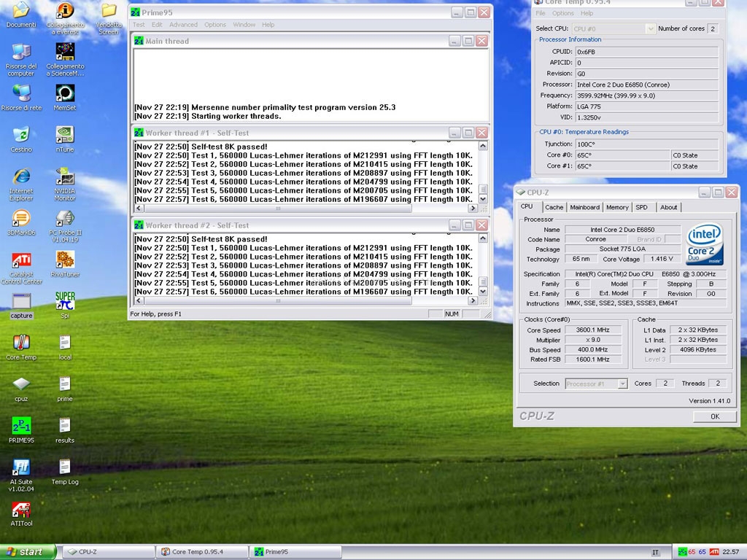The image size is (747, 560).
Task: Click the RivaTuner desktop icon
Action: 65,264
